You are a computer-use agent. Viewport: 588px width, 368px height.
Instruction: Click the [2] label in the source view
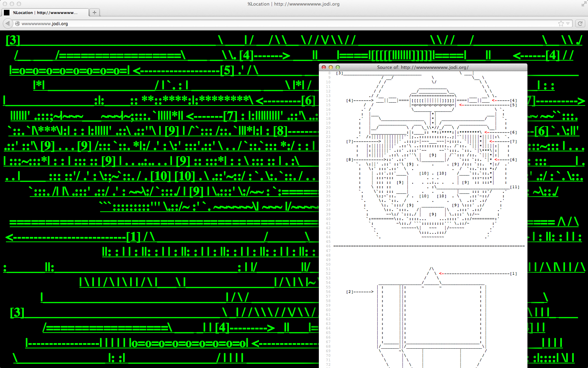point(349,292)
